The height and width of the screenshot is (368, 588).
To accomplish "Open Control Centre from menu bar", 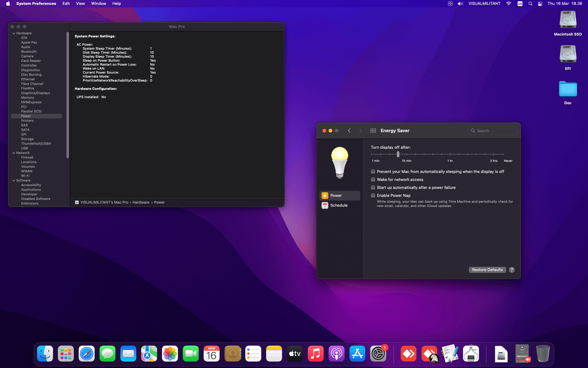I will [x=540, y=4].
